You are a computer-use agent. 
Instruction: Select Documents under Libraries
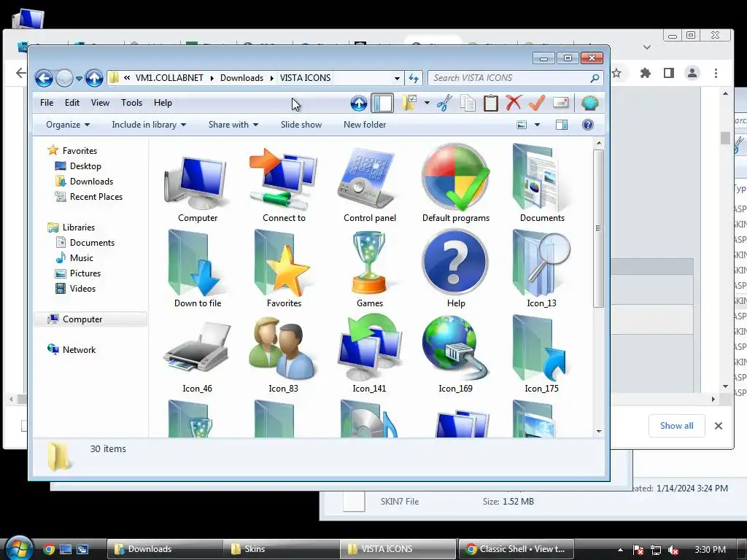point(92,243)
